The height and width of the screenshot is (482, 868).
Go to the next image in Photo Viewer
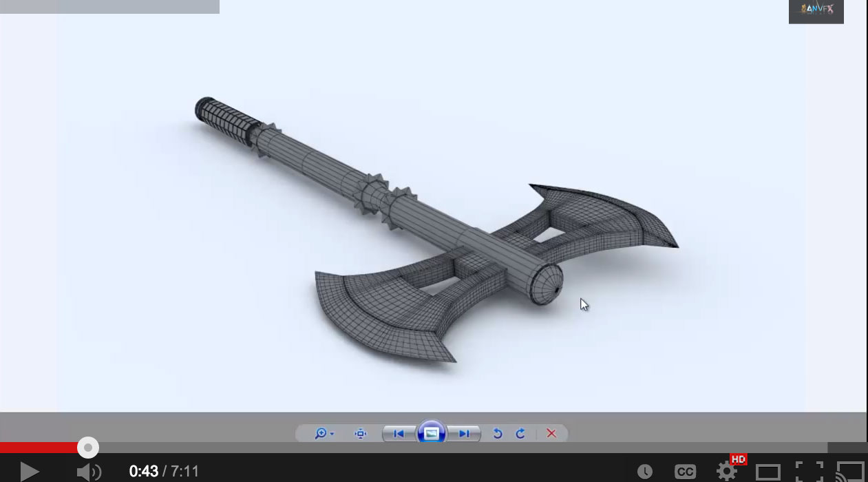click(x=463, y=433)
